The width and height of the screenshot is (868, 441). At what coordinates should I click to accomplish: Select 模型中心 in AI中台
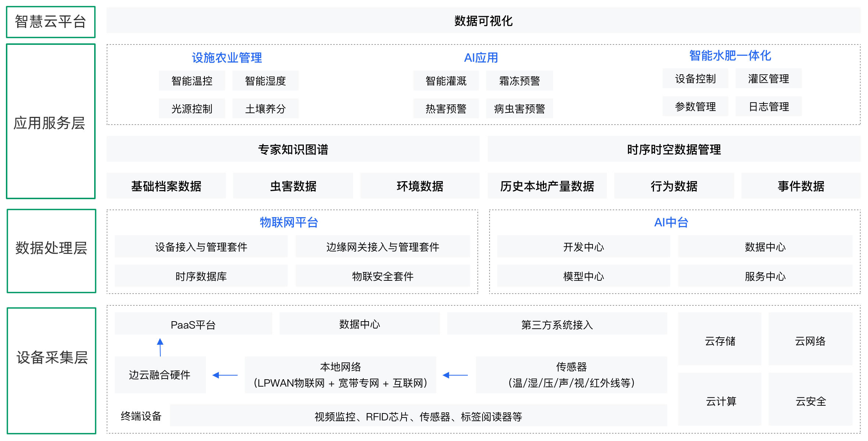pyautogui.click(x=583, y=276)
